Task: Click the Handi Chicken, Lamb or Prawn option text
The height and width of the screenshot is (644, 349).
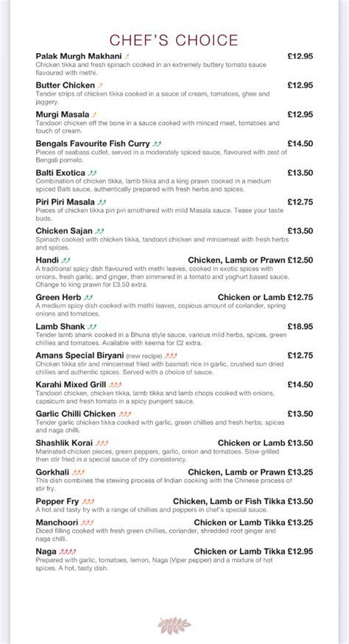Action: (236, 260)
